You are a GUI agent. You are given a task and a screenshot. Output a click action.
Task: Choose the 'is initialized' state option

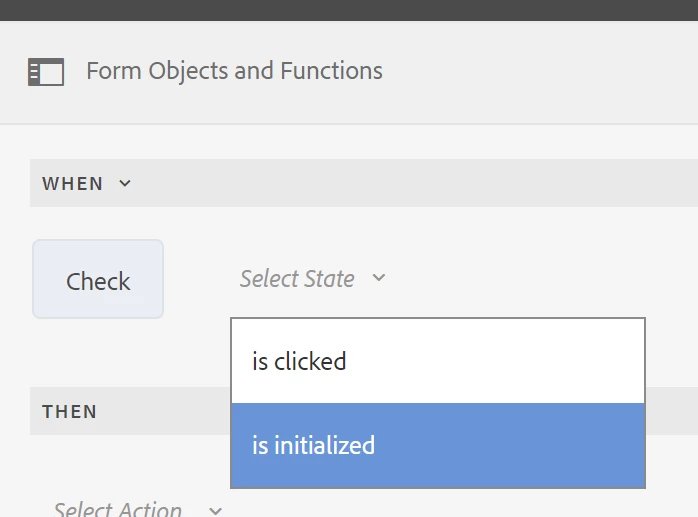[x=313, y=445]
